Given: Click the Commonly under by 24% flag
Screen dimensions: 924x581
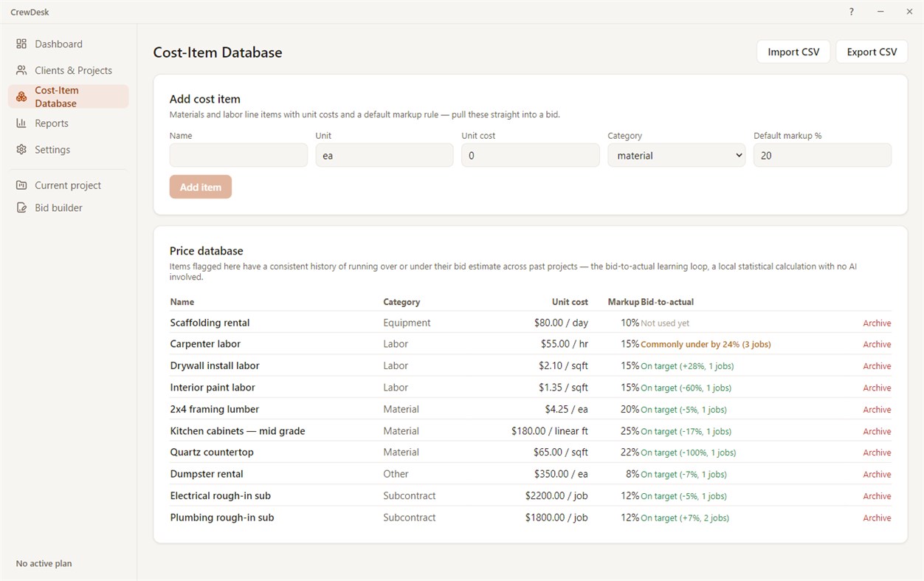Looking at the screenshot, I should pos(706,345).
